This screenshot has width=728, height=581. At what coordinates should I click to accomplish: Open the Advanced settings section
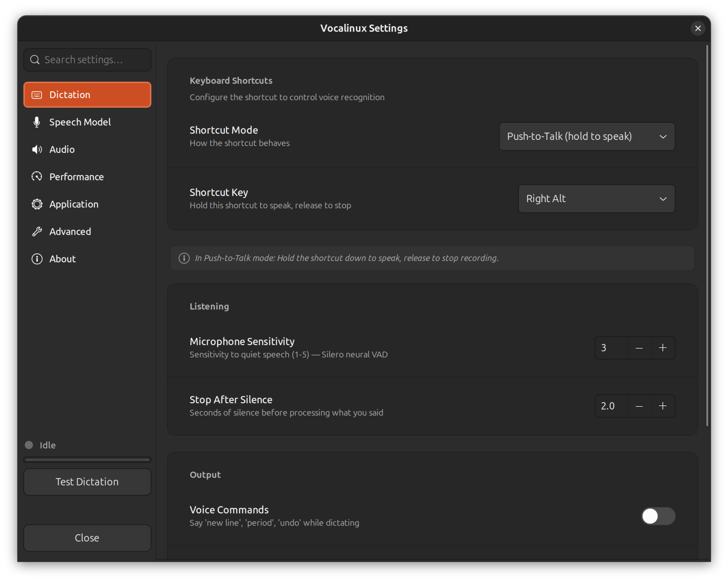87,232
